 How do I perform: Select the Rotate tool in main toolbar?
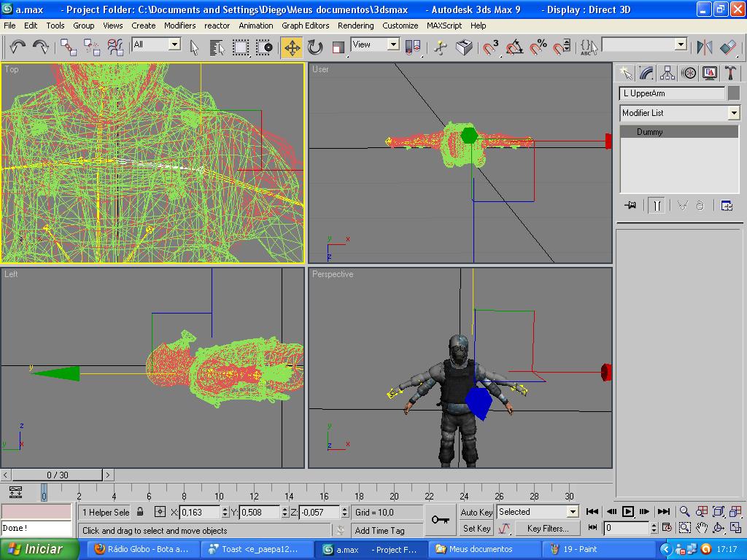click(x=315, y=47)
